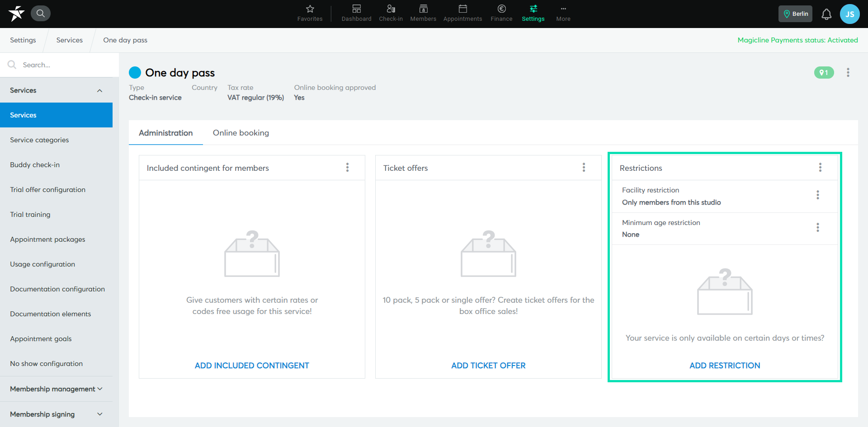Open Appointment goals in sidebar
The image size is (868, 427).
click(x=56, y=339)
